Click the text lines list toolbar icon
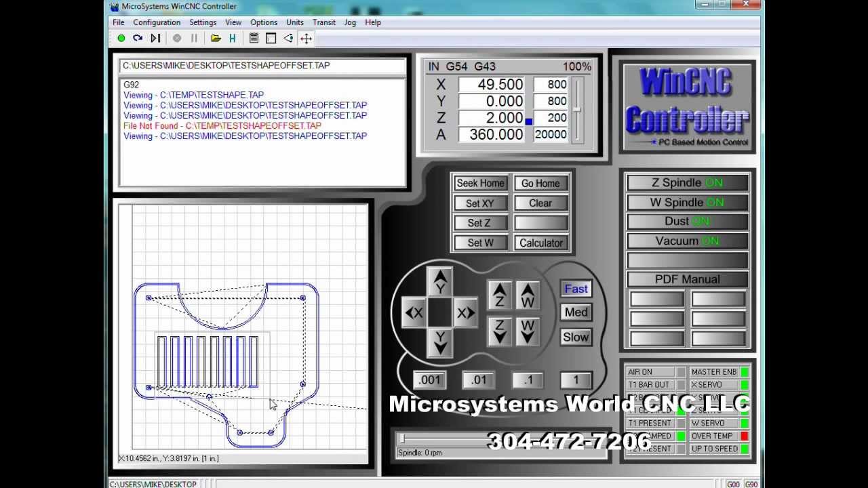868x488 pixels. [254, 39]
